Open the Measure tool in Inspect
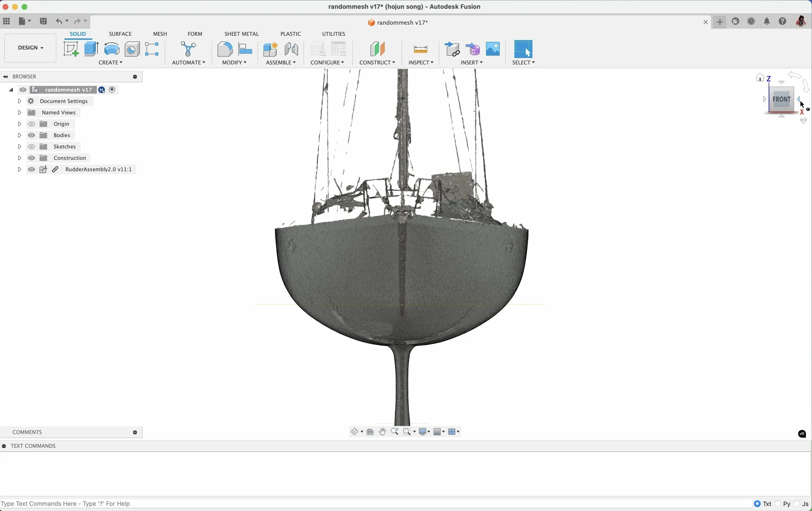 click(x=420, y=50)
